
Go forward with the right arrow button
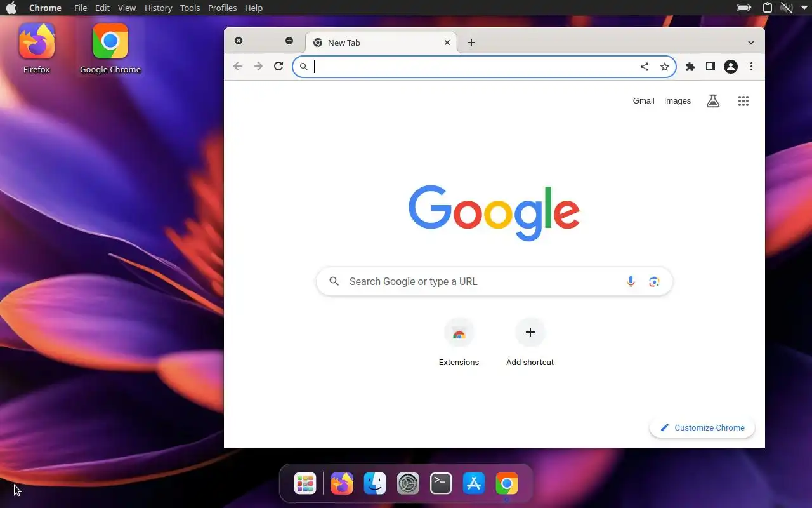258,66
